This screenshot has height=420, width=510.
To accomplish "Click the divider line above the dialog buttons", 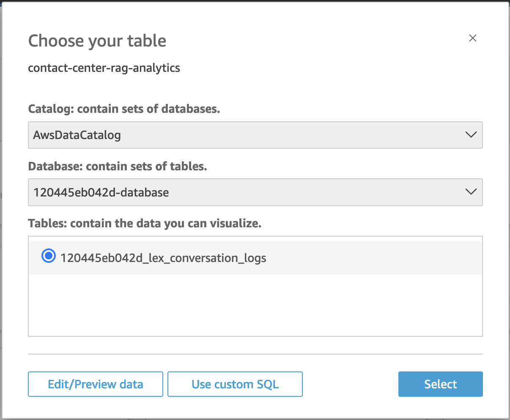I will pos(255,354).
